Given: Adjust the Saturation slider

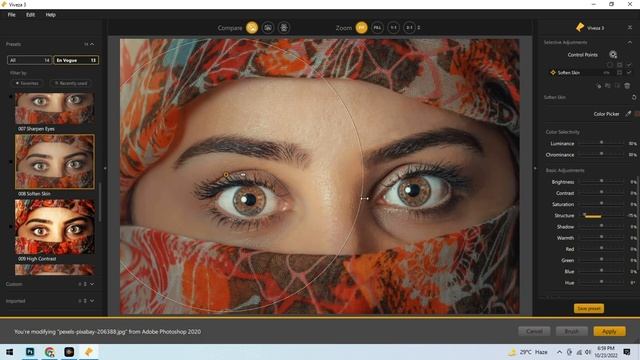Looking at the screenshot, I should coord(601,204).
